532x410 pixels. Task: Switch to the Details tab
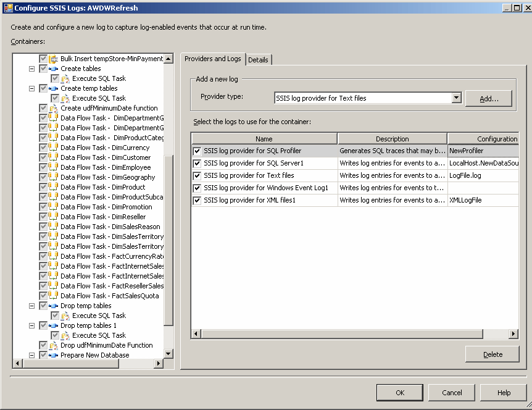pos(258,60)
